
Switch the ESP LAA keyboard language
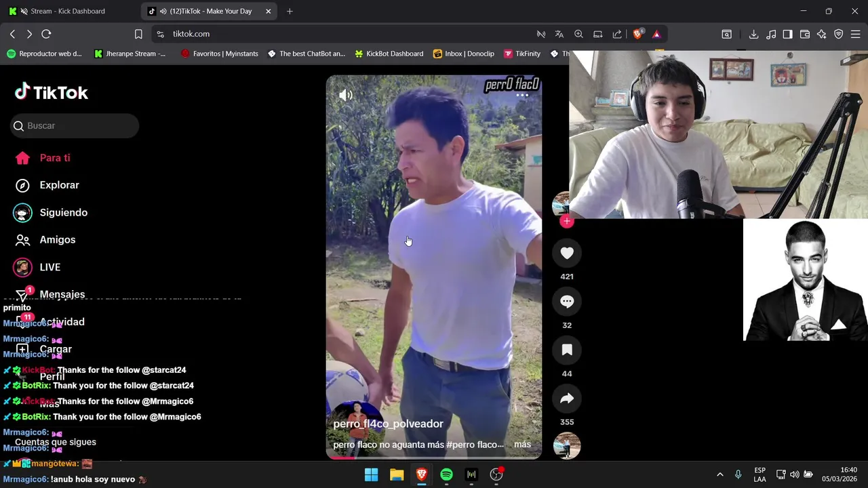760,474
